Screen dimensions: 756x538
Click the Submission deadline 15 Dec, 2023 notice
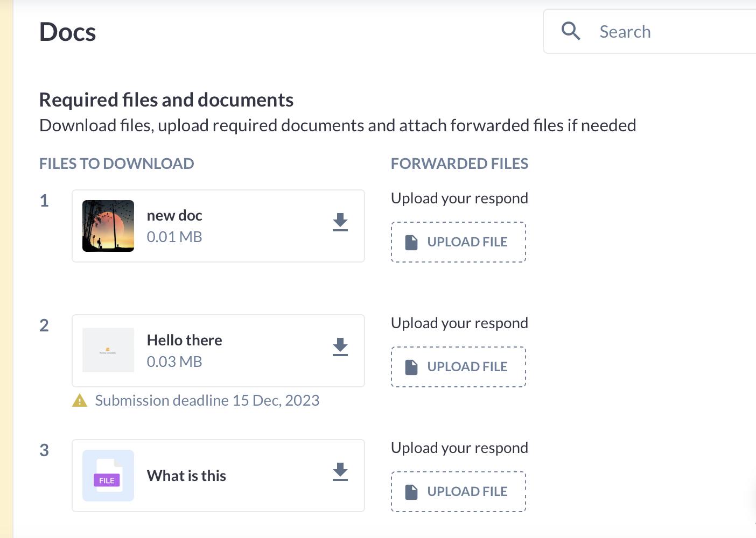(x=207, y=401)
